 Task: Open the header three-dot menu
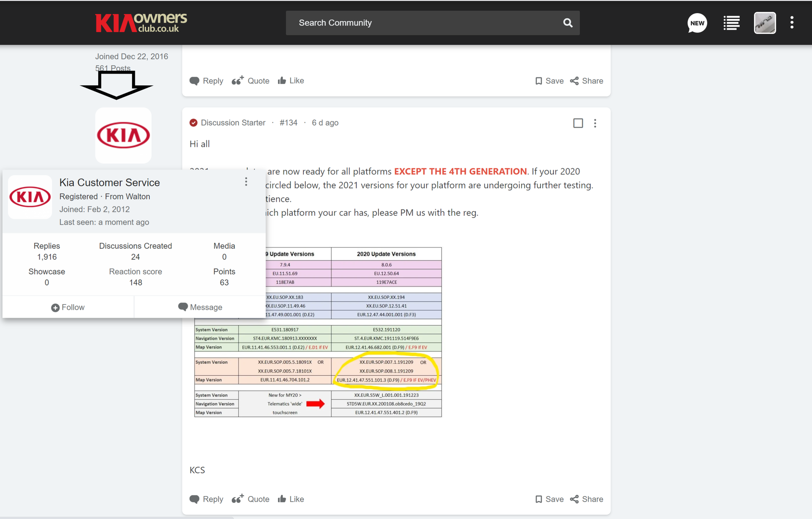792,23
